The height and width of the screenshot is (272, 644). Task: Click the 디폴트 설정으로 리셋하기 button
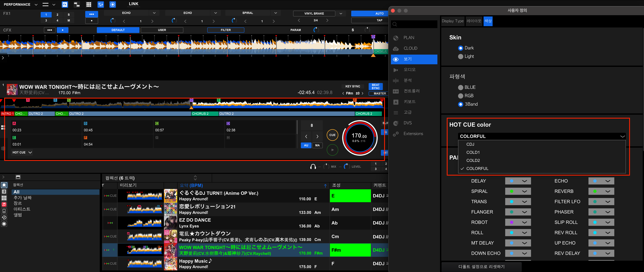[481, 267]
